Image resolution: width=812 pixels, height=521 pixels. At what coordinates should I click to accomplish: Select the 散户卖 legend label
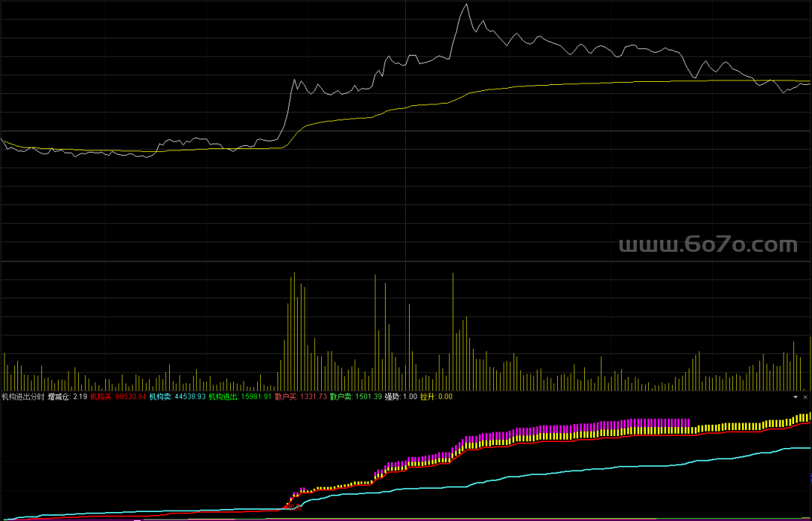click(x=356, y=396)
